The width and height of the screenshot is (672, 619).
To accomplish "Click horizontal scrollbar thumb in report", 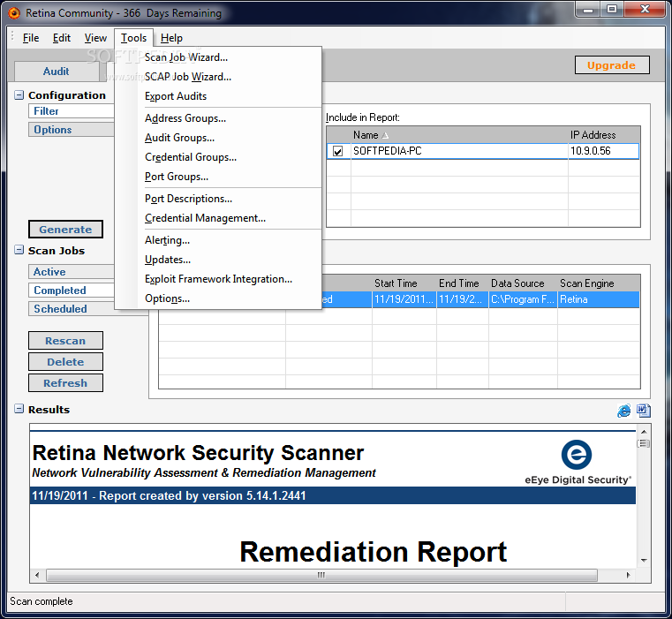I will pos(321,575).
